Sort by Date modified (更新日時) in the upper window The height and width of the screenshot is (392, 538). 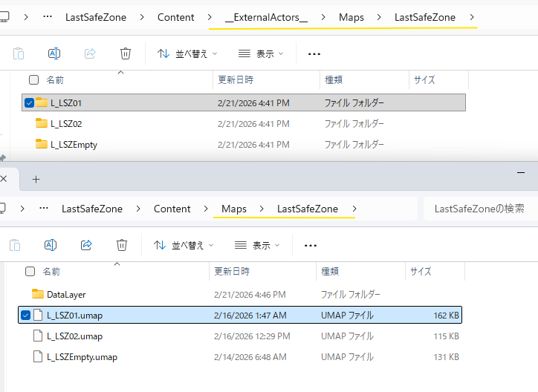(x=236, y=80)
